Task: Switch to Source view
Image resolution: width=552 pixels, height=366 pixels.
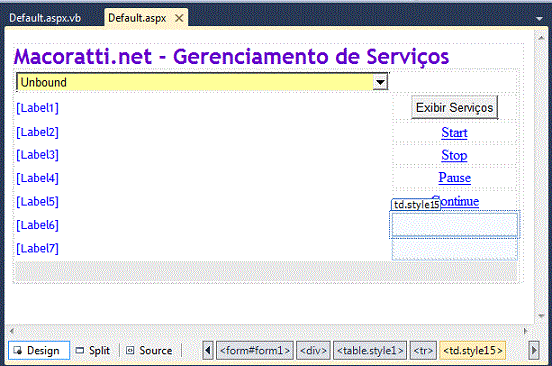Action: pos(149,350)
